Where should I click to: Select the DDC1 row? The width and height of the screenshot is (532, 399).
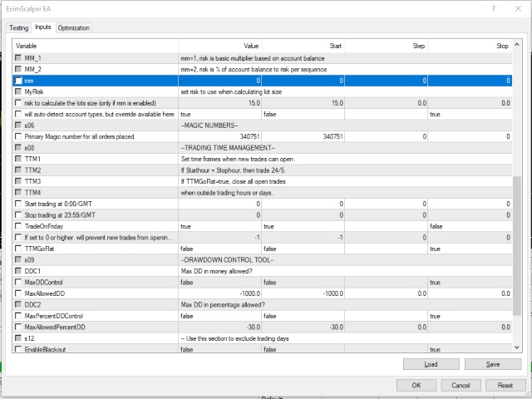263,271
